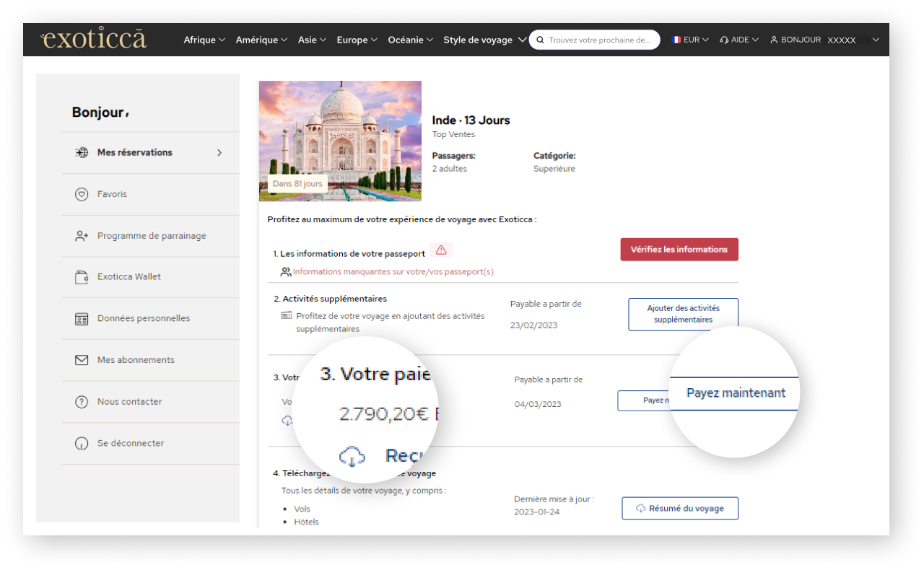The height and width of the screenshot is (570, 924).
Task: Open Données personnelles
Action: pyautogui.click(x=150, y=318)
